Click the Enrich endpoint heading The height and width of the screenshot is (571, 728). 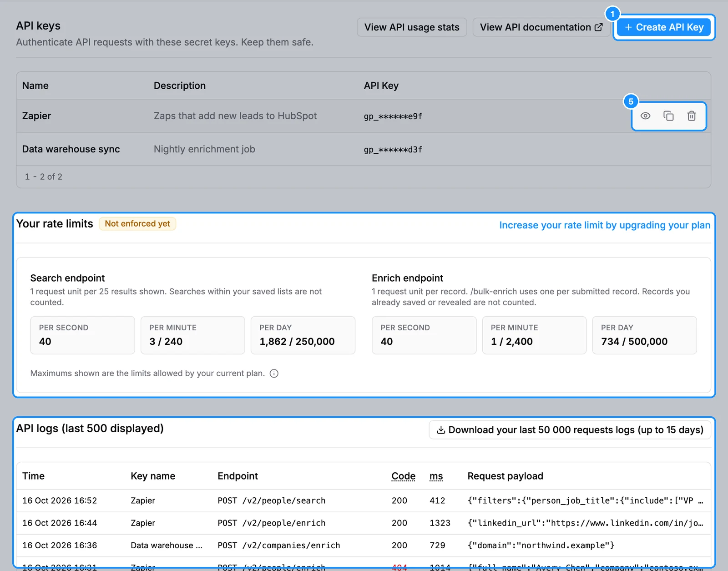pos(407,278)
